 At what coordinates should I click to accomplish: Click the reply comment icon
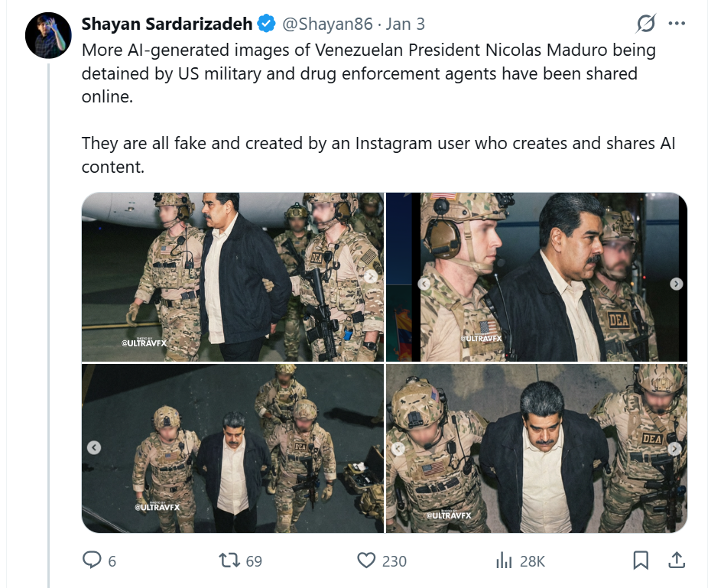point(92,560)
